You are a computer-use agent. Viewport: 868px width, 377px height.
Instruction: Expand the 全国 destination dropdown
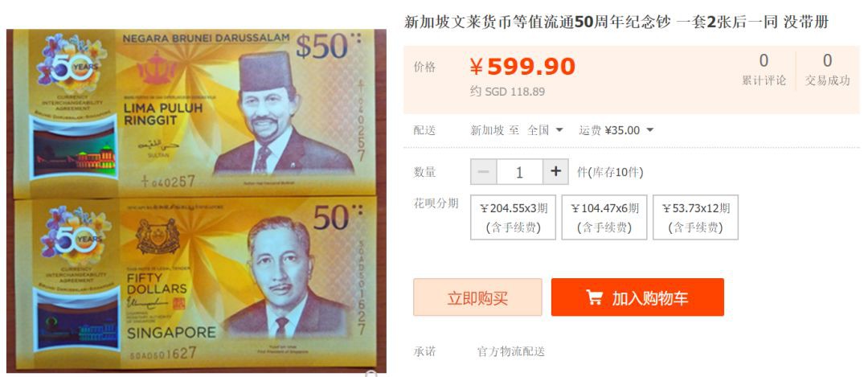pyautogui.click(x=545, y=131)
